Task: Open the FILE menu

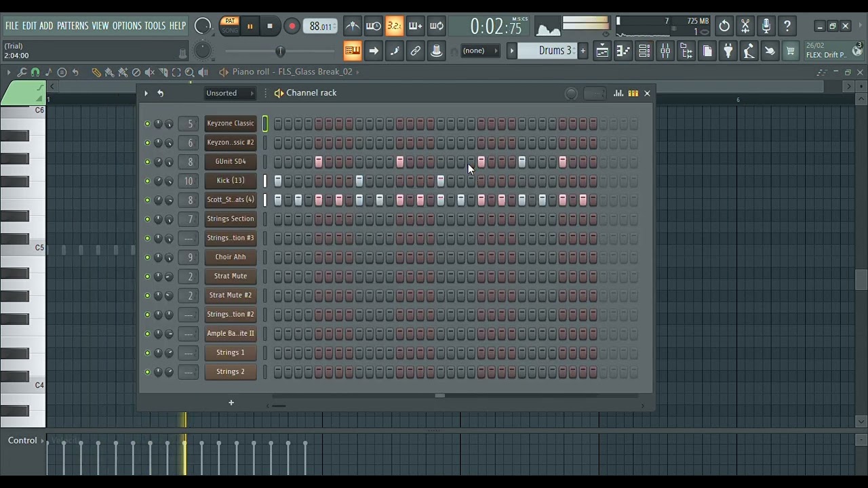Action: (12, 26)
